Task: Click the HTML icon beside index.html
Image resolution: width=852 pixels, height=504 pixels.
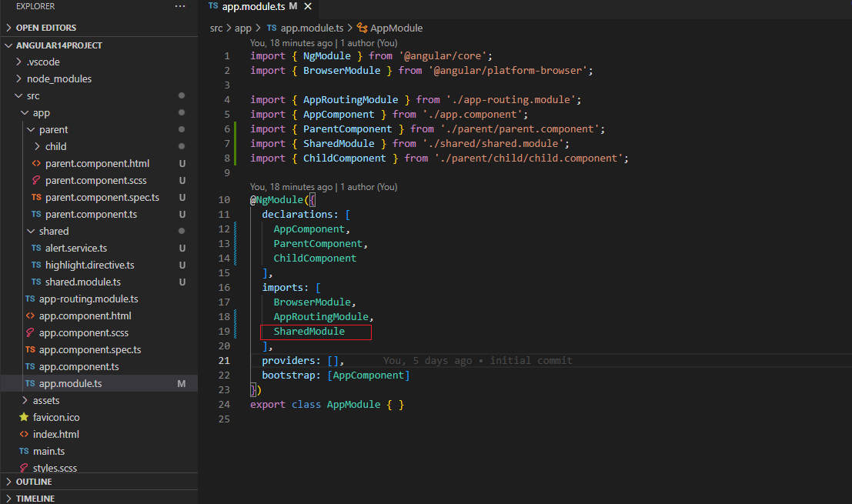Action: (x=24, y=434)
